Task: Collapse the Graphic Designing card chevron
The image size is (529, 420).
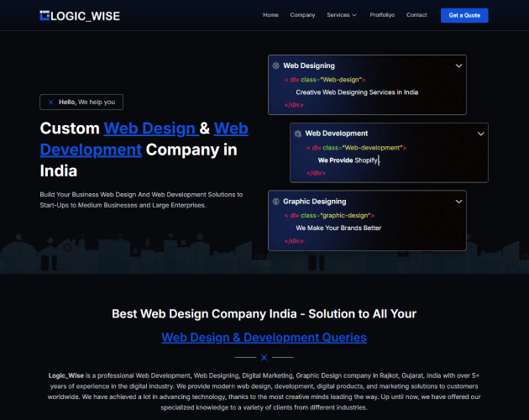Action: tap(458, 202)
